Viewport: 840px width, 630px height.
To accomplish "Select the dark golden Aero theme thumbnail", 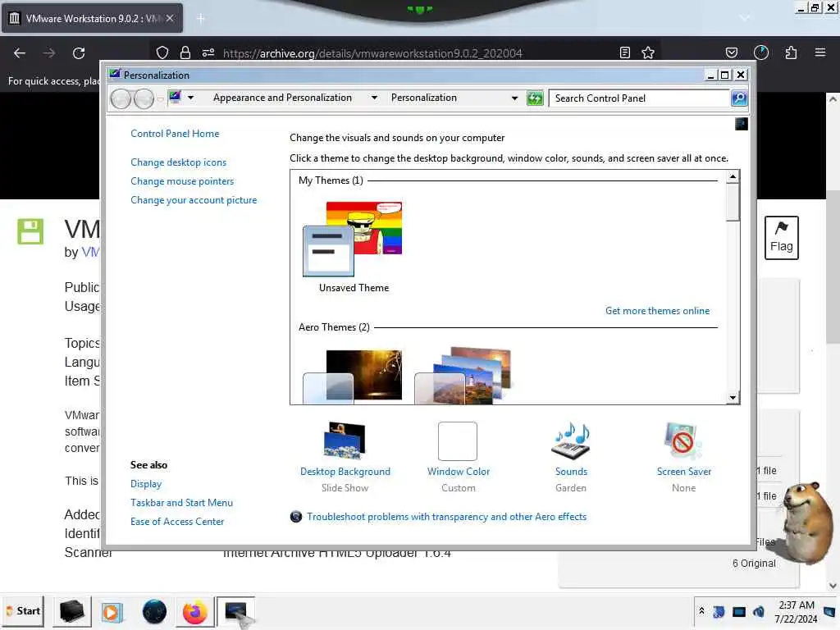I will [x=353, y=376].
